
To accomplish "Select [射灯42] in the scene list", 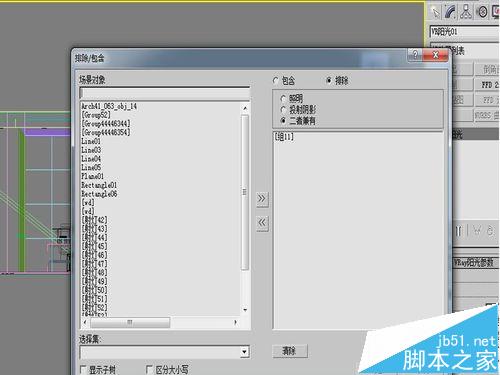I will point(95,220).
